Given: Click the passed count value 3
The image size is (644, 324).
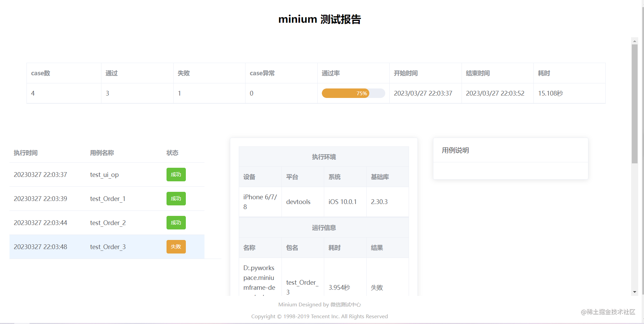Looking at the screenshot, I should point(108,93).
